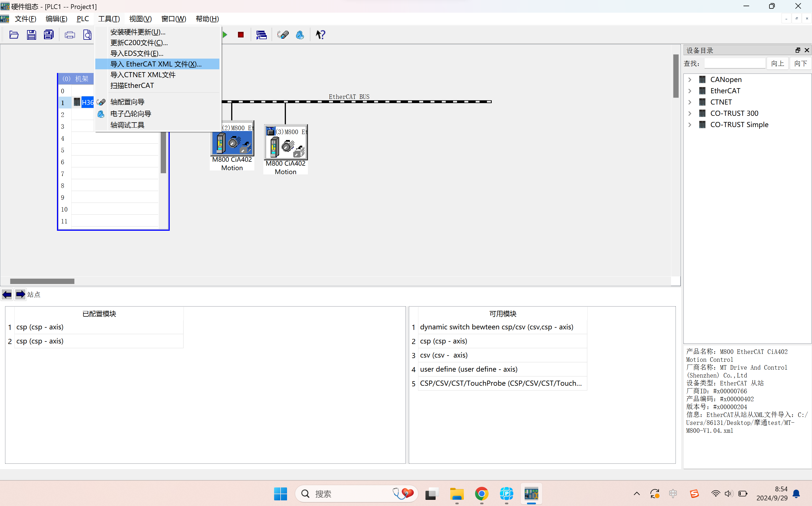Click the red Stop PLC button
Viewport: 812px width, 506px height.
click(x=241, y=35)
